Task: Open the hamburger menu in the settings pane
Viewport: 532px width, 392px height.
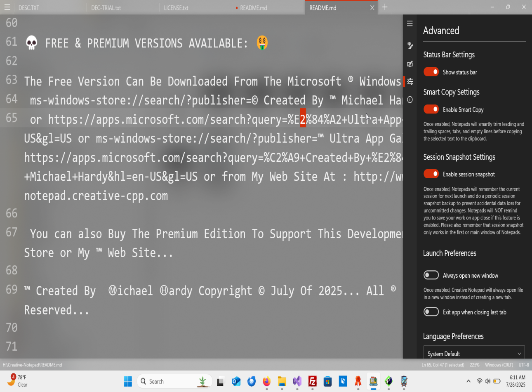Action: [410, 24]
